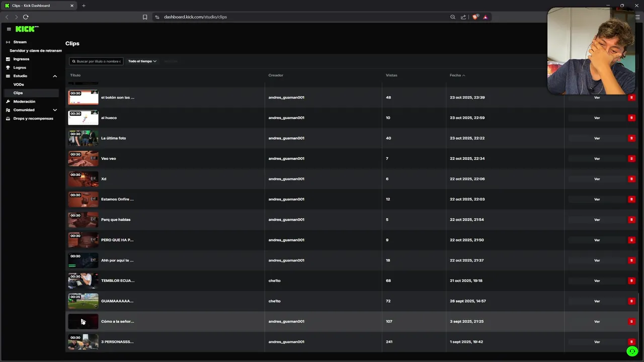Reload the page with browser refresh icon
The width and height of the screenshot is (644, 362).
click(x=26, y=17)
